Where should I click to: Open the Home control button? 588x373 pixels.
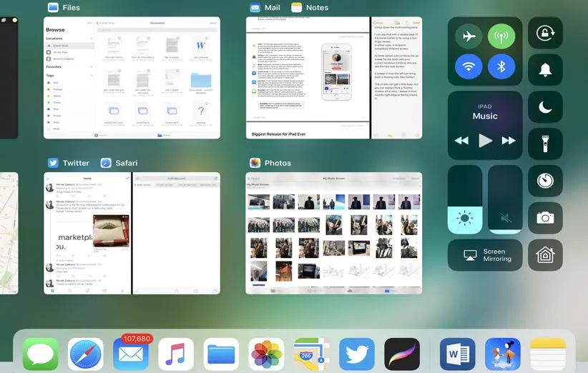point(545,255)
